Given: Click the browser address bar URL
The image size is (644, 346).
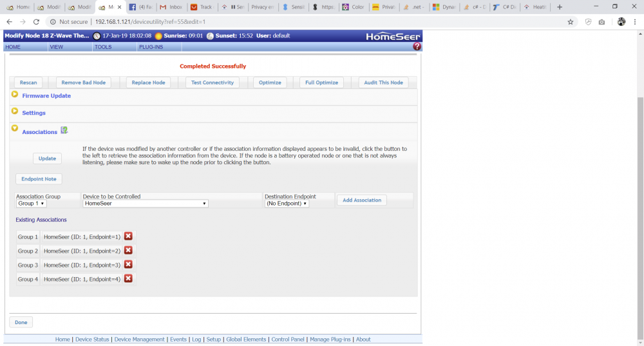Looking at the screenshot, I should coord(150,21).
